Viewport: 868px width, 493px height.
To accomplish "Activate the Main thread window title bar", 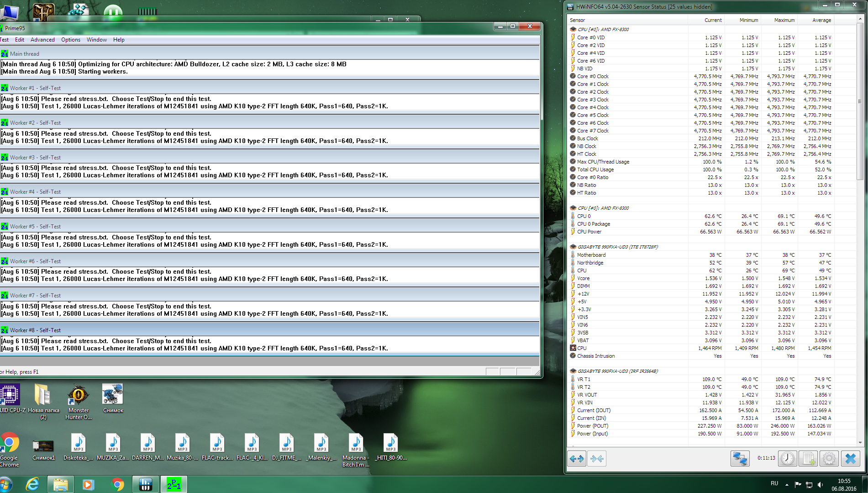I will (x=269, y=53).
